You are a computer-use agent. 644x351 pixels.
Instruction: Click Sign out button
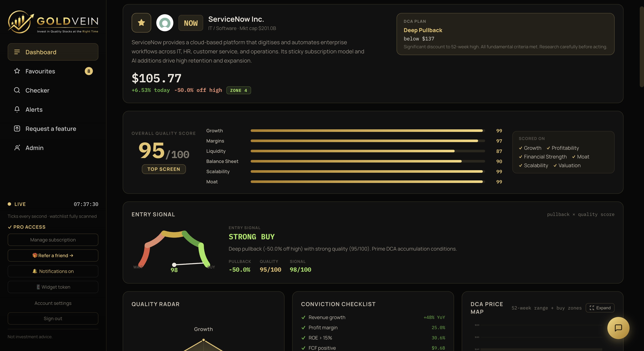pos(53,318)
